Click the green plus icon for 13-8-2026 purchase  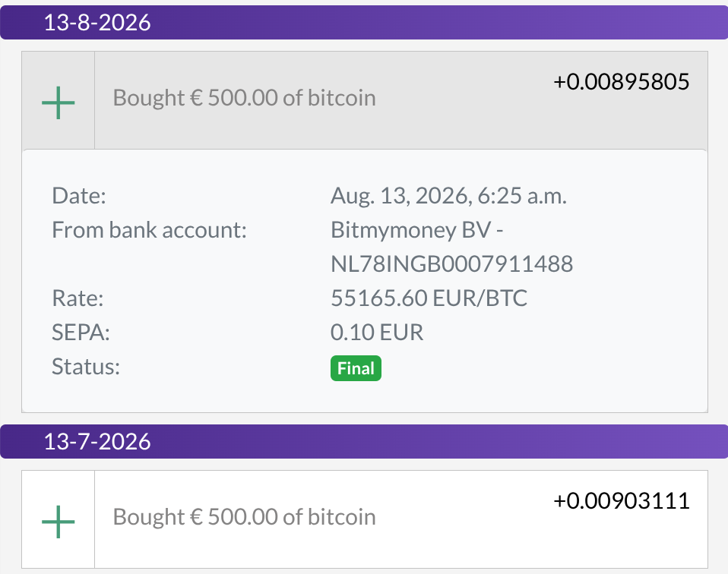click(x=58, y=102)
